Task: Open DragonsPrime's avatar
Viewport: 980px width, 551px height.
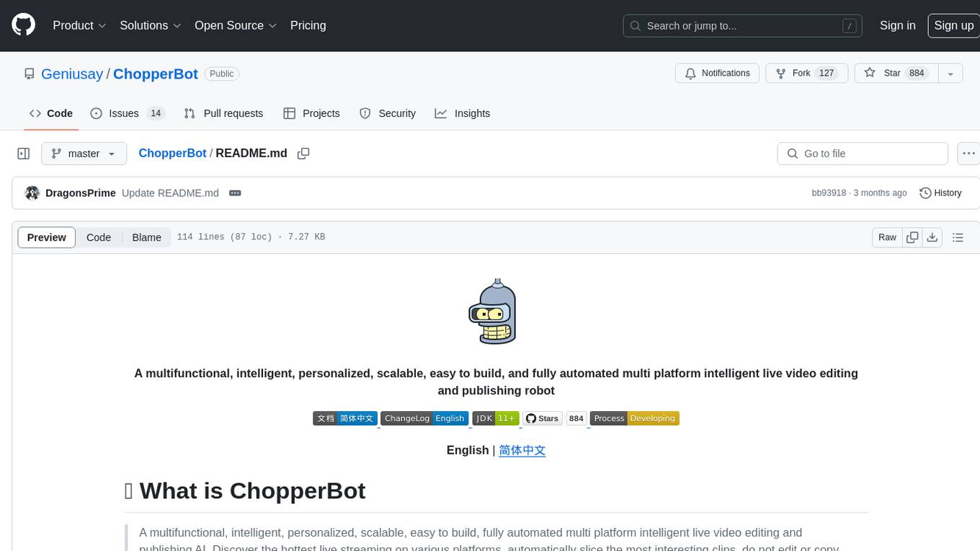Action: [32, 193]
